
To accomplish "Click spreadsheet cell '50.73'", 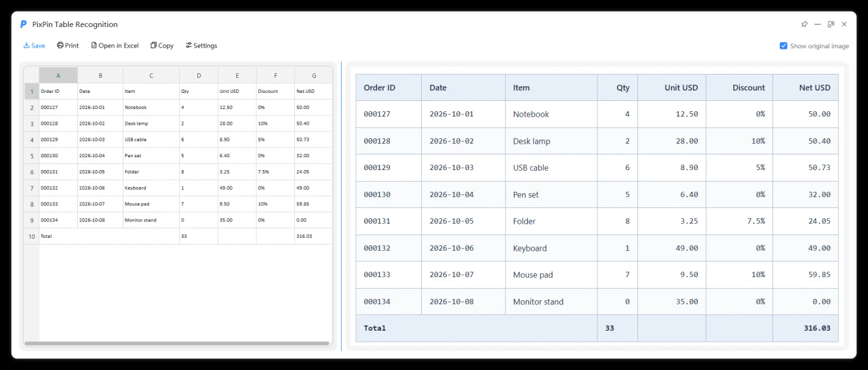I will click(314, 140).
